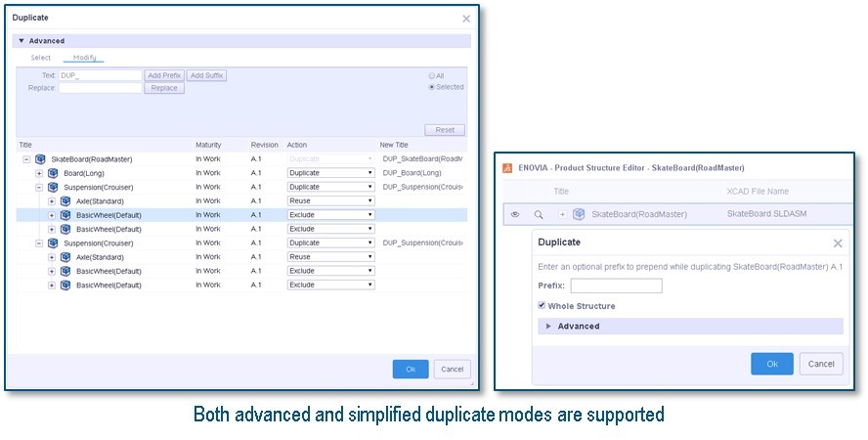Screen dimensions: 868x440
Task: Click the cube icon in the highlighted BasicWheel(Default) row
Action: point(65,215)
